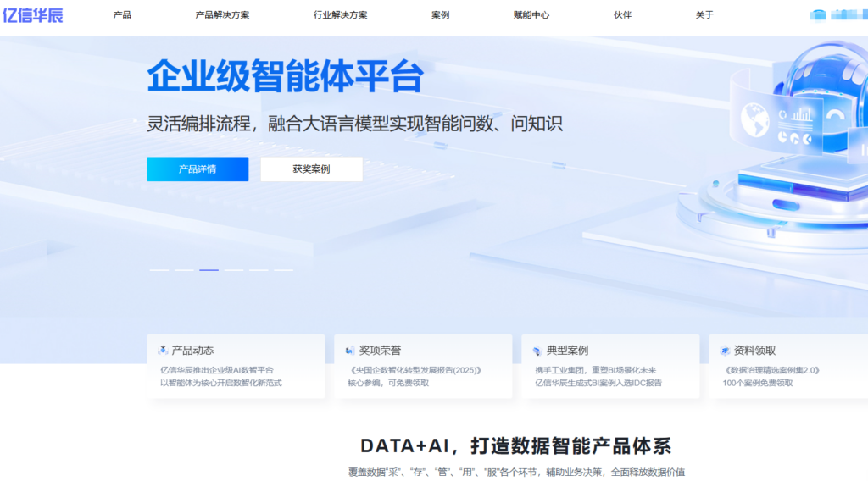868x481 pixels.
Task: Click the 资料领取 card icon
Action: (x=725, y=351)
